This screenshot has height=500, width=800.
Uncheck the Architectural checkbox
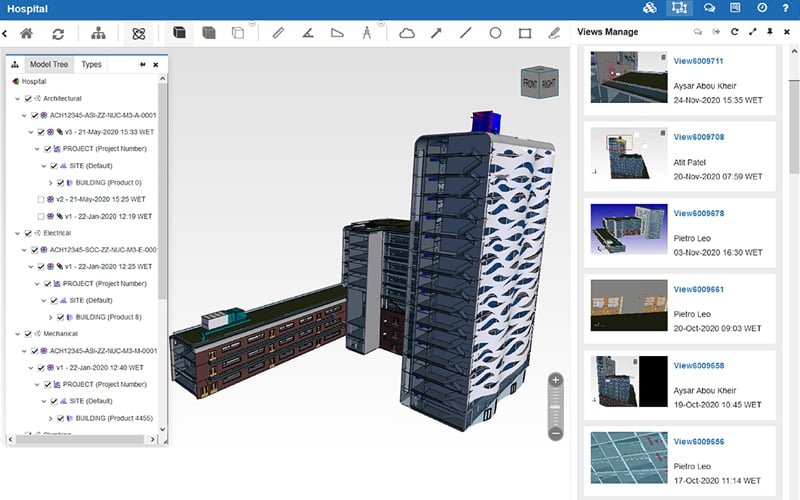(28, 98)
